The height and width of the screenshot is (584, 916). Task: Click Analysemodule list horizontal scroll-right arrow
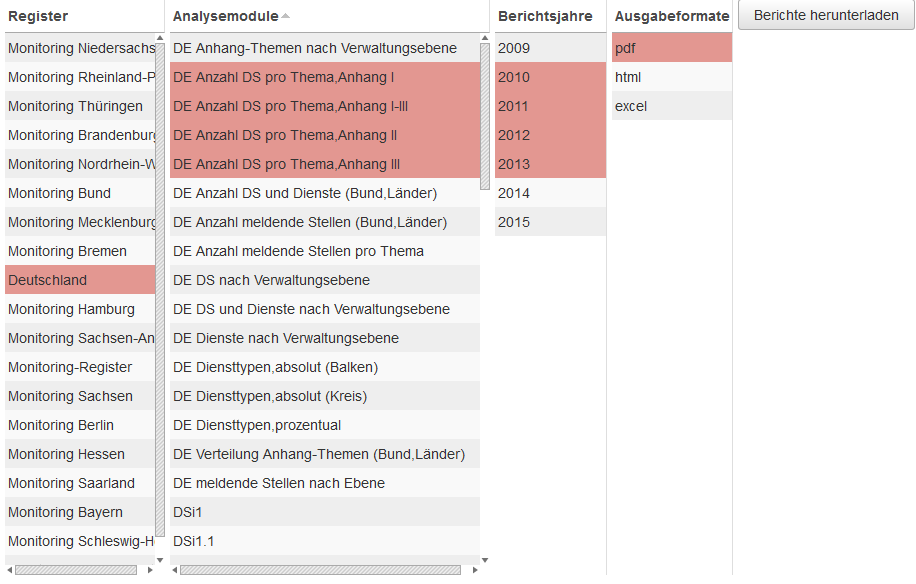coord(475,570)
